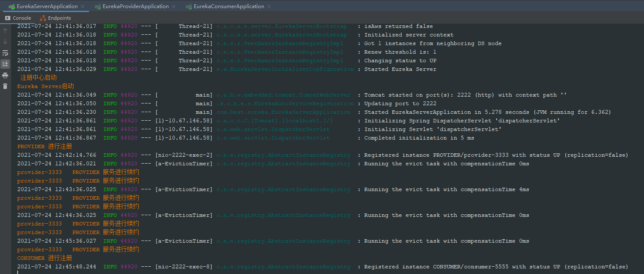Click timestamp 2021-07-24 12:45:36.027

(x=57, y=241)
